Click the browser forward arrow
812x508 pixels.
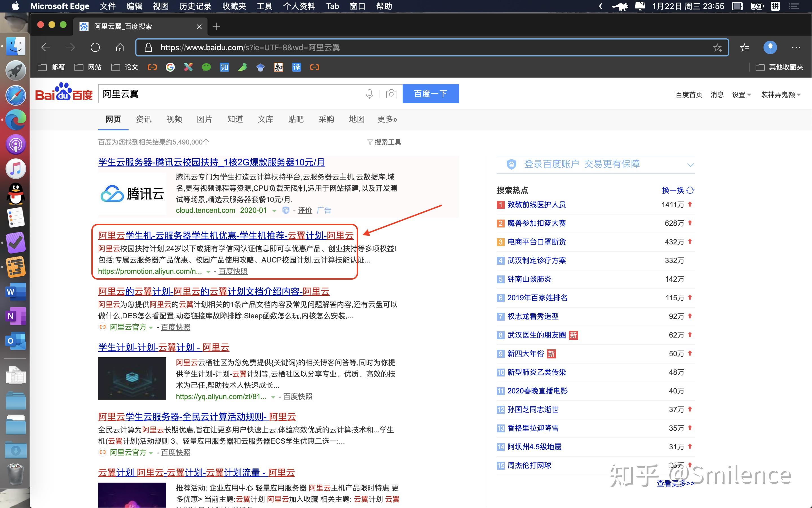[70, 47]
